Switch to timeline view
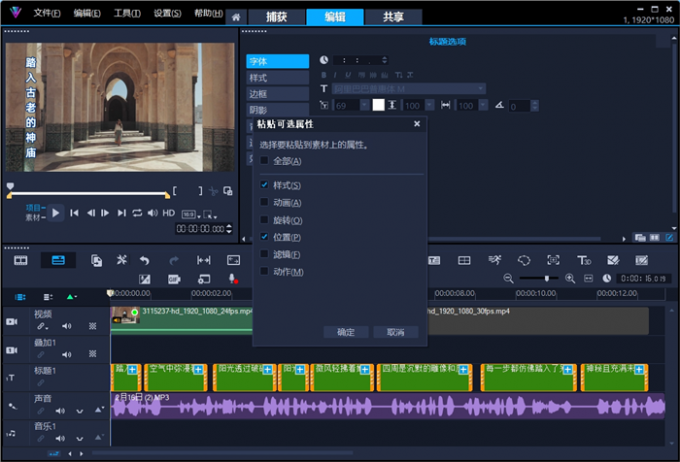This screenshot has width=680, height=462. pos(58,260)
